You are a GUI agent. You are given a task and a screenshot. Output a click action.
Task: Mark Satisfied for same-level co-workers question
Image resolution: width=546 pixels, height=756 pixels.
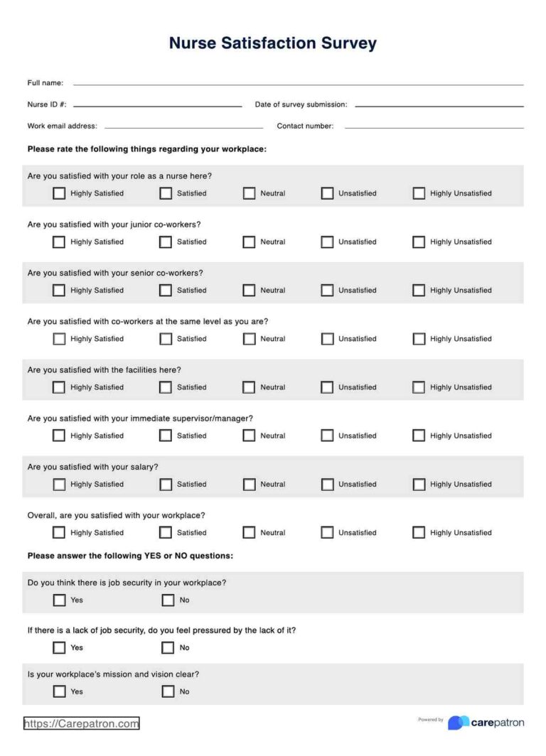click(166, 339)
